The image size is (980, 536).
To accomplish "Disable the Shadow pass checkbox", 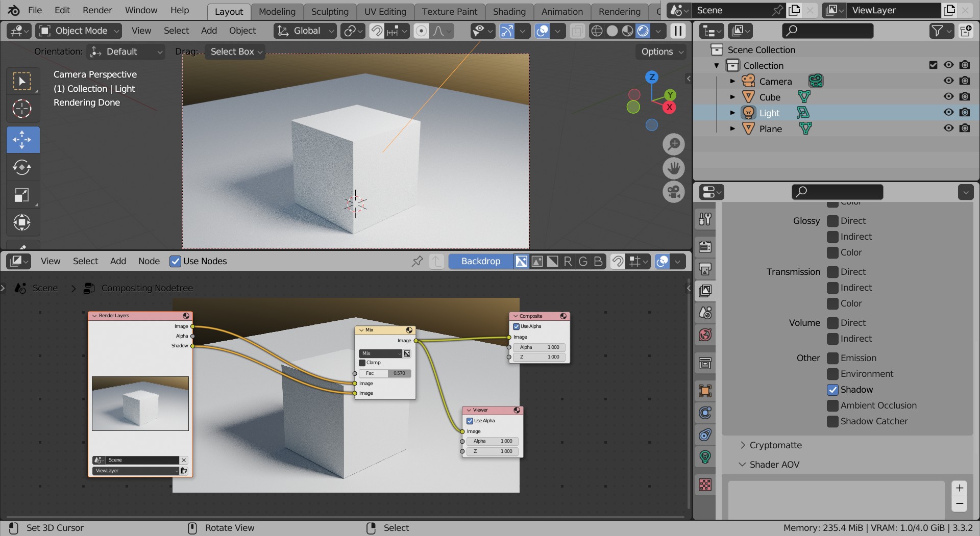I will coord(832,390).
